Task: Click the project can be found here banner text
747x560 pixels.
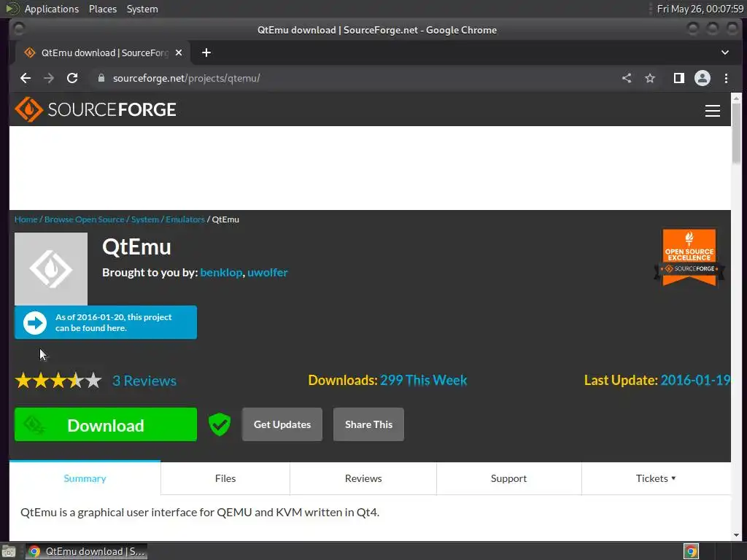Action: [113, 323]
